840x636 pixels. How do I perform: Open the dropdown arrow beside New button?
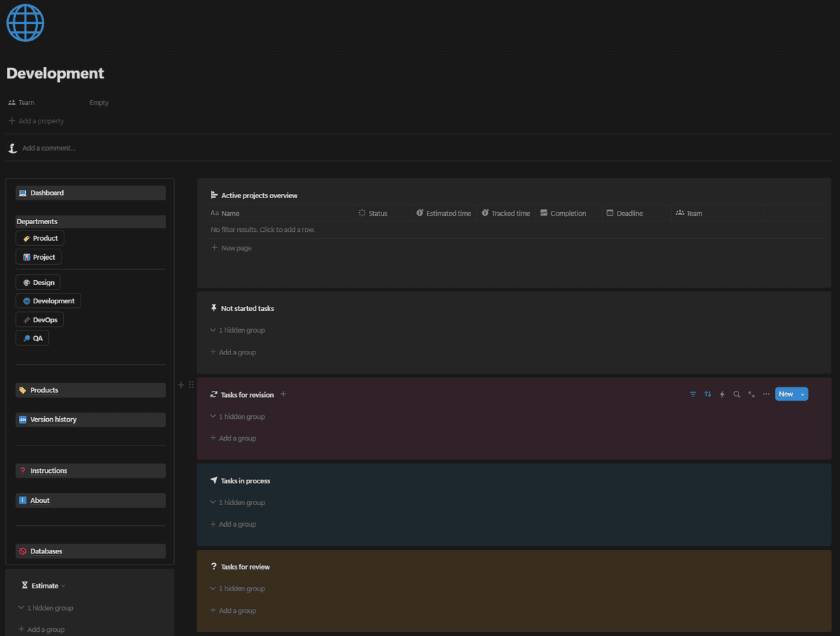pyautogui.click(x=803, y=394)
